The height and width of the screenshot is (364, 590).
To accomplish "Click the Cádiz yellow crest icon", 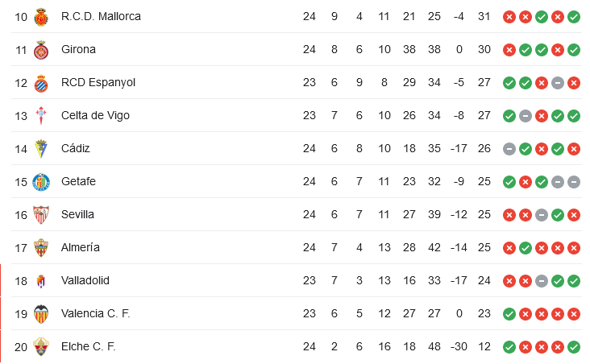I will click(41, 149).
